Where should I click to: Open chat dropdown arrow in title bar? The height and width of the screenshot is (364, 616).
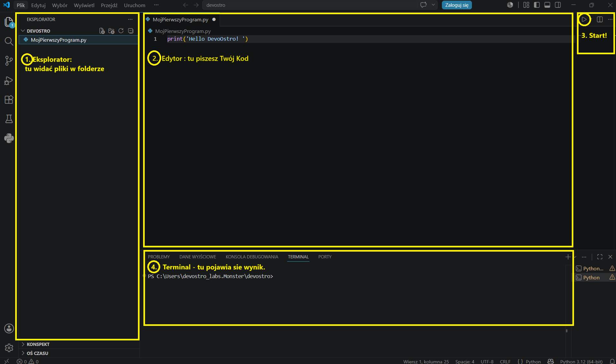[x=433, y=5]
